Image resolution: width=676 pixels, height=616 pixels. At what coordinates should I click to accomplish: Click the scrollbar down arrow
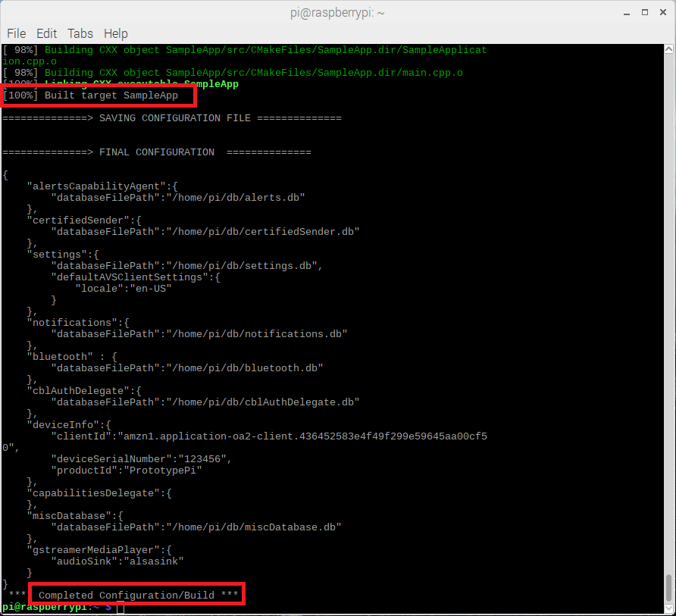668,608
